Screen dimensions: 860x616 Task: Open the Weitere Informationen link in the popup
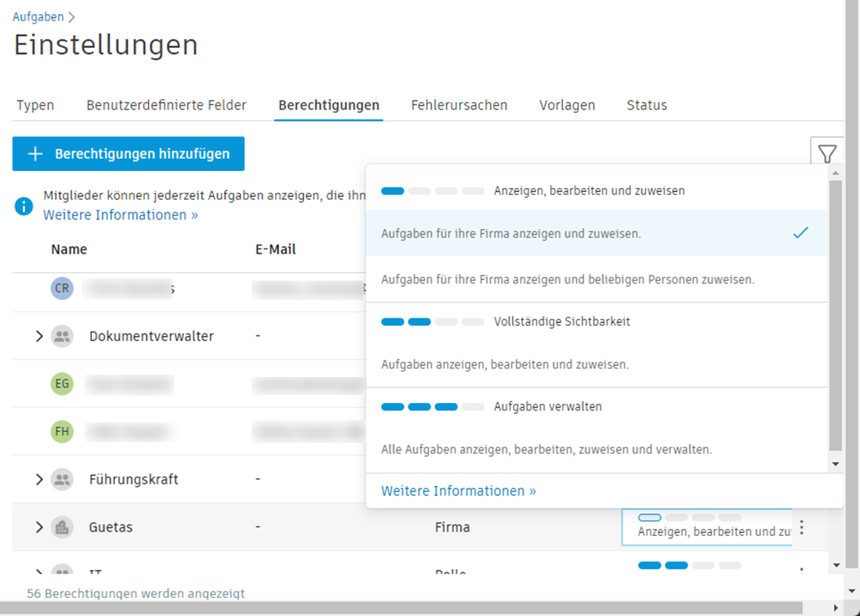458,491
